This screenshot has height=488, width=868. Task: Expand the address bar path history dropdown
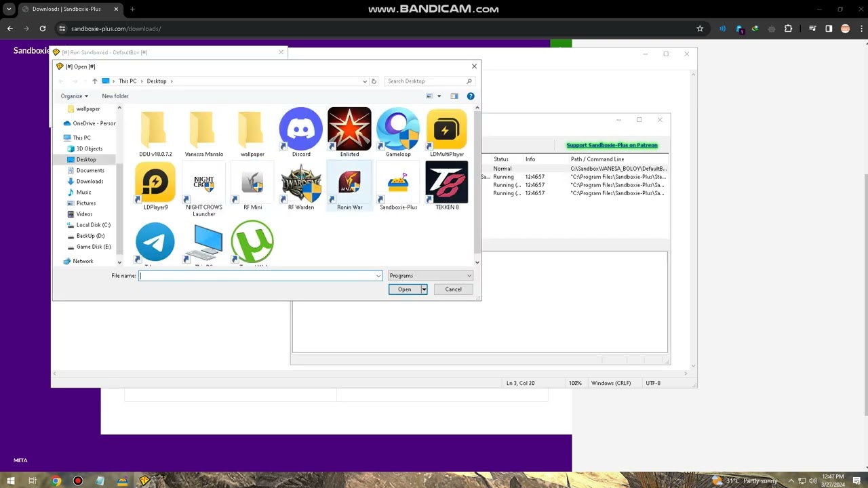[365, 81]
